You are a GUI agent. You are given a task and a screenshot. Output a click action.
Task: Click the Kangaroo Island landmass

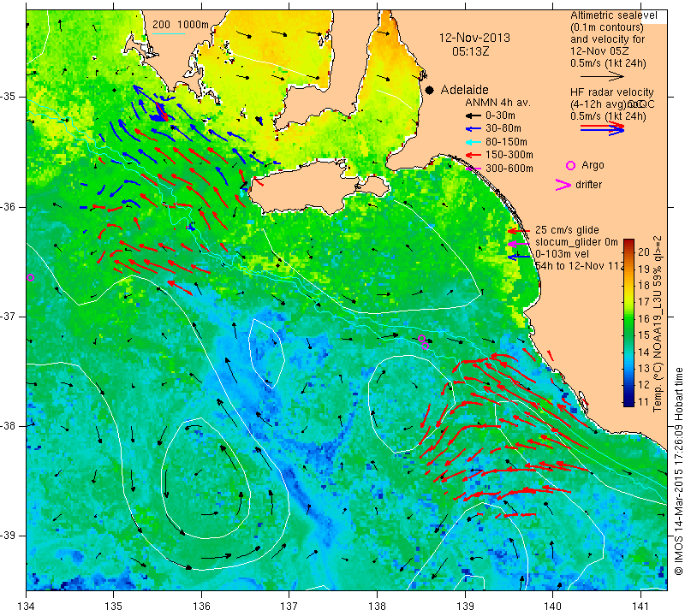pyautogui.click(x=301, y=187)
